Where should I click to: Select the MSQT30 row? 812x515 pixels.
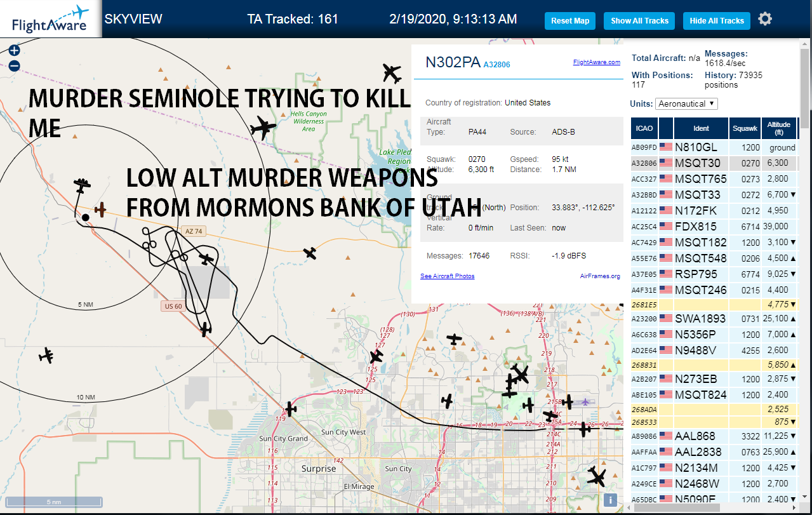coord(714,163)
